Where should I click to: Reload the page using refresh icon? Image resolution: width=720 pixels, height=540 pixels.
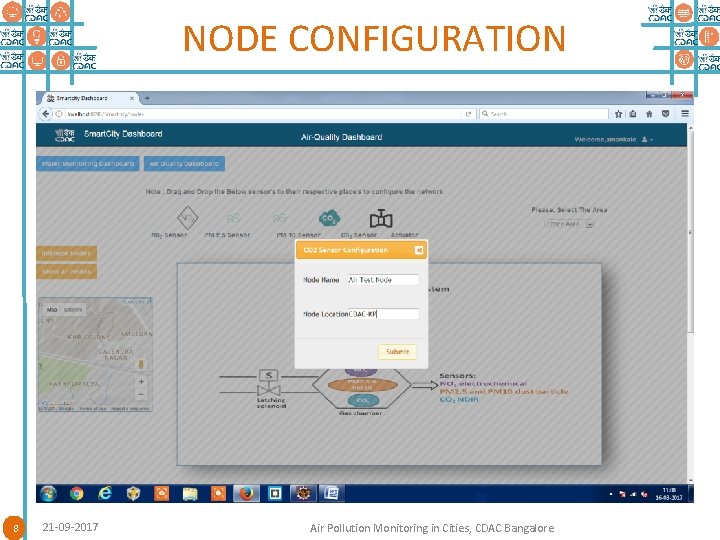(x=468, y=114)
